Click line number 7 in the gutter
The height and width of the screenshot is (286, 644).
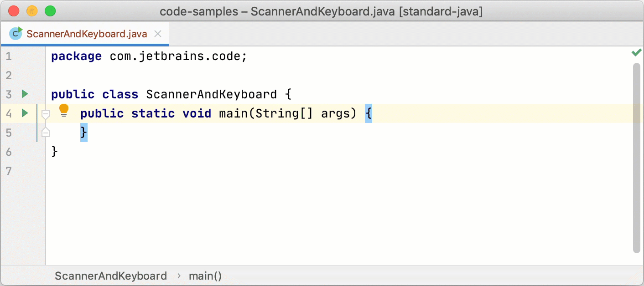9,171
